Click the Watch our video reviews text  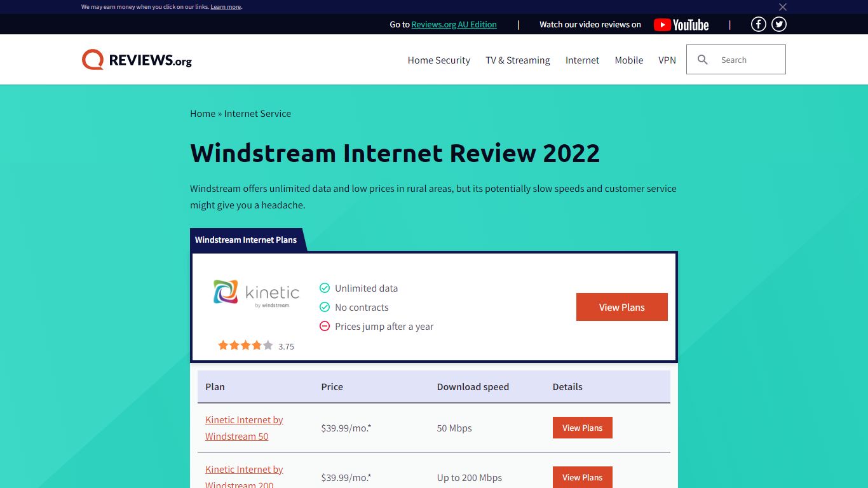click(x=590, y=24)
